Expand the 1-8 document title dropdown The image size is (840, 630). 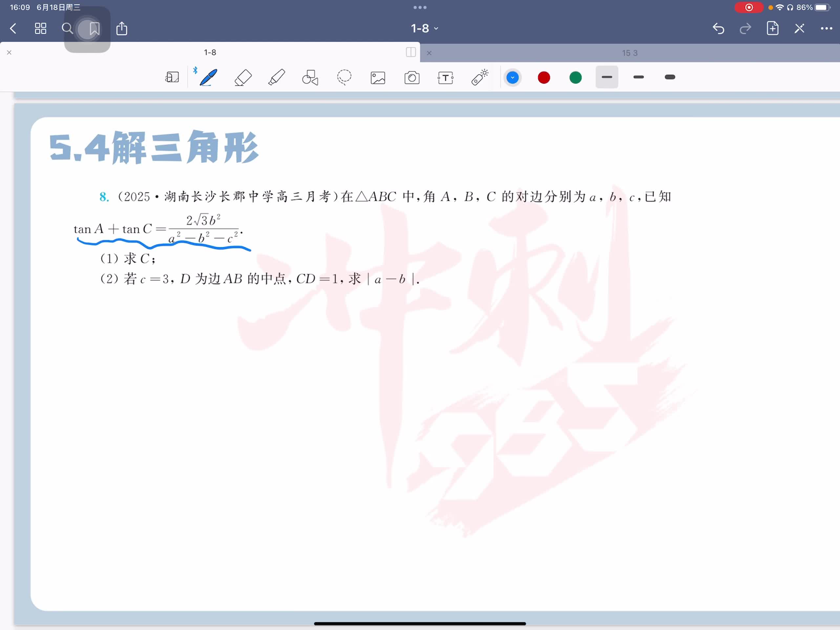click(x=425, y=29)
